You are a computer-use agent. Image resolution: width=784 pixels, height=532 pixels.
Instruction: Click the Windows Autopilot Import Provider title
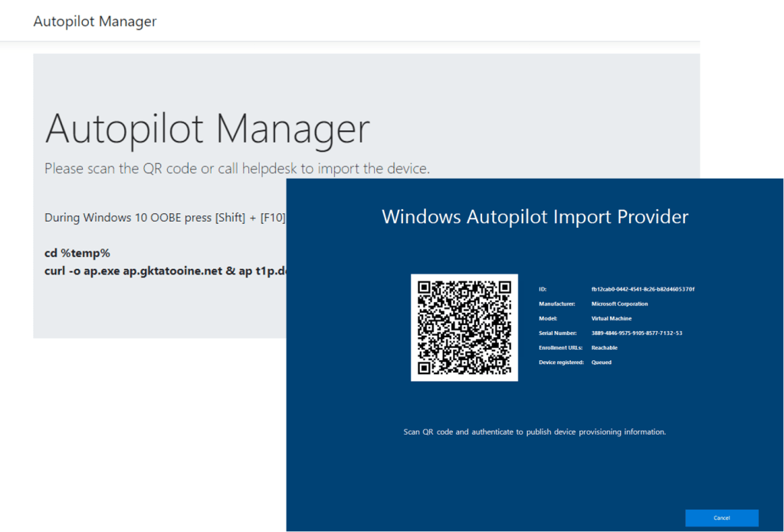[534, 217]
